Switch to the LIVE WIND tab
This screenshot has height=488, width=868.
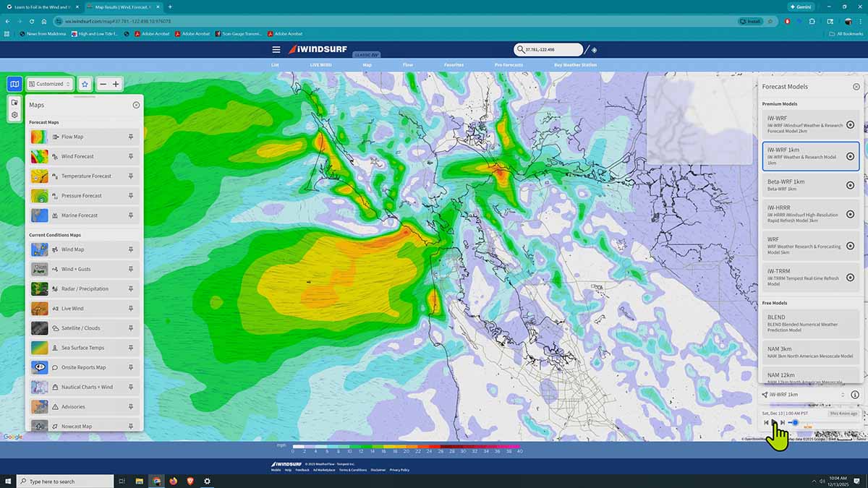(320, 65)
